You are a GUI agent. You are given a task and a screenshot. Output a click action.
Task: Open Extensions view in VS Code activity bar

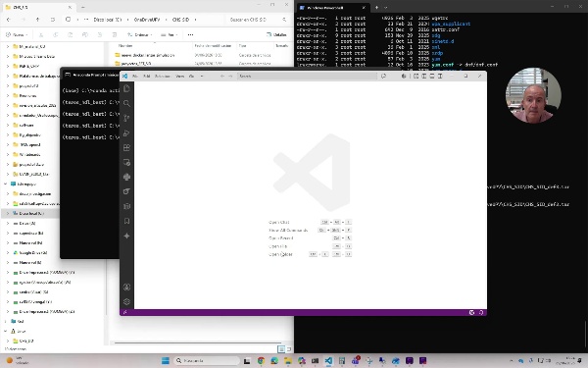click(x=126, y=147)
